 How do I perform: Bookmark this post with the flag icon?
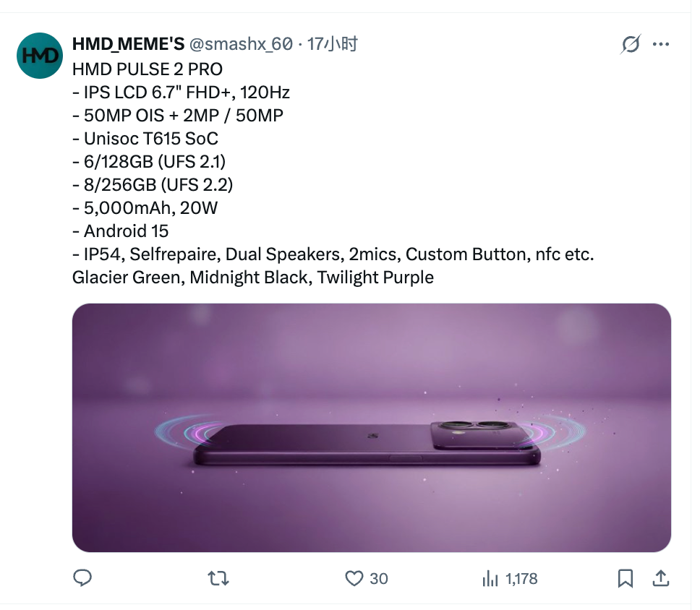(625, 578)
